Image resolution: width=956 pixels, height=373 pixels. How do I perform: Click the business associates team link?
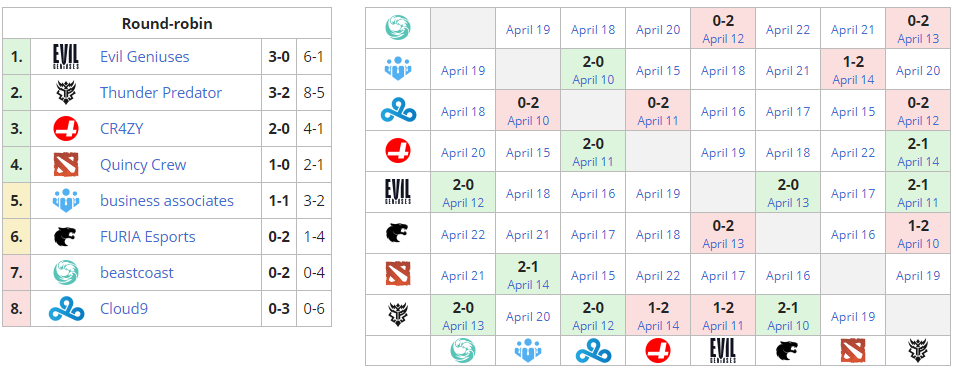(x=167, y=201)
